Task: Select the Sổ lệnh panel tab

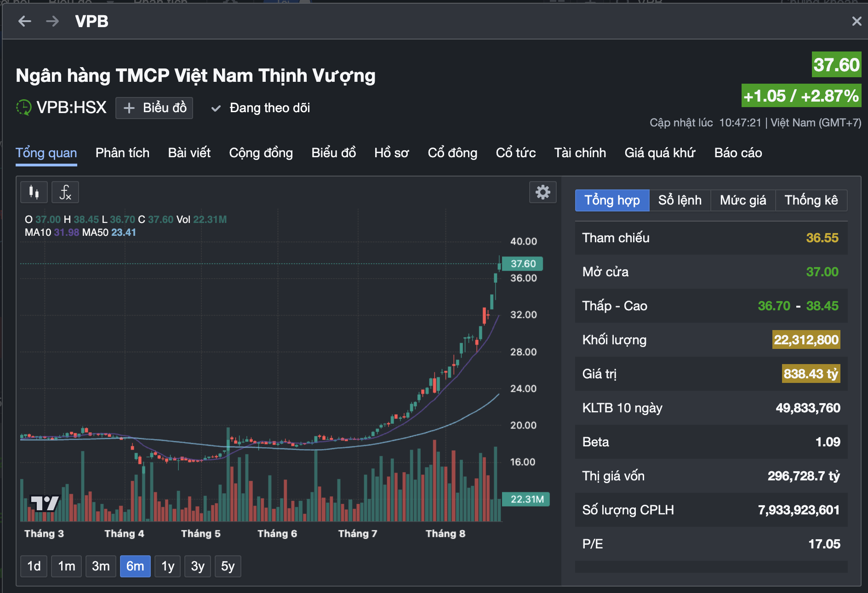Action: click(680, 200)
